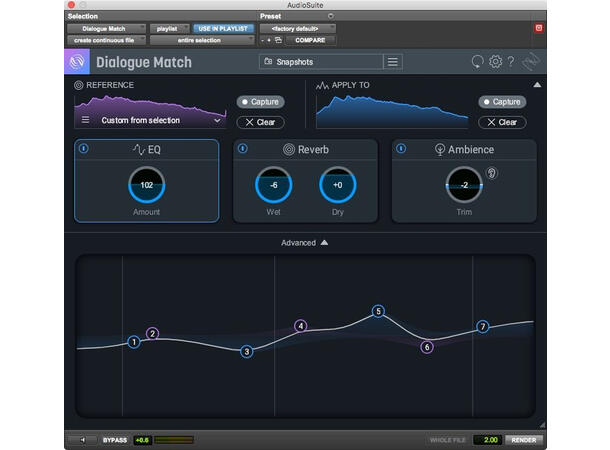Toggle the EQ module power button
This screenshot has width=610, height=450.
coord(84,149)
